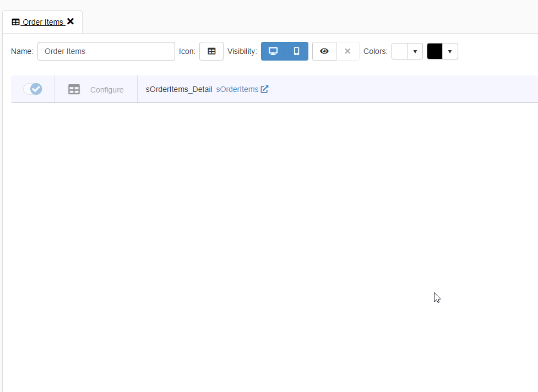The image size is (538, 392).
Task: Click the gray X button beside the eye
Action: [347, 51]
